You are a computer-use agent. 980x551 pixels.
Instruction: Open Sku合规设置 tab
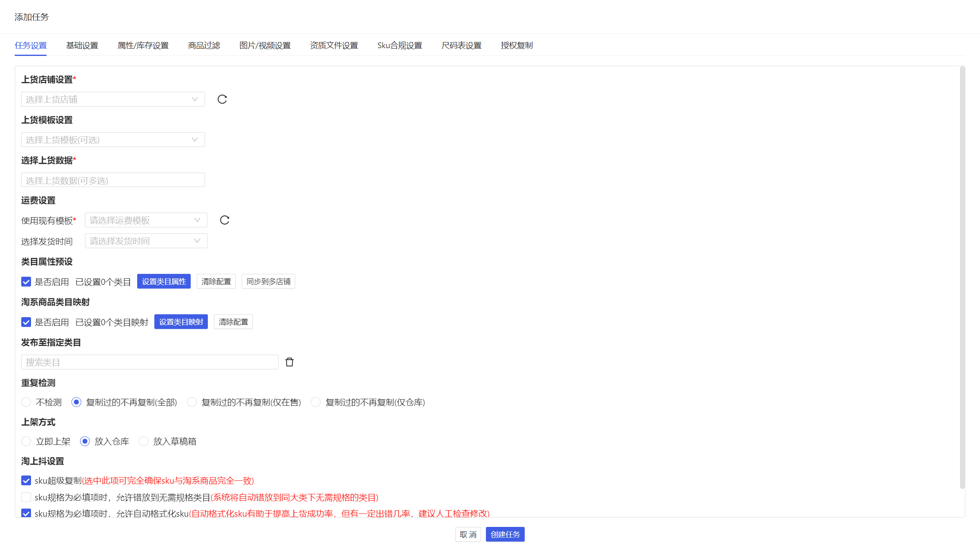tap(399, 45)
